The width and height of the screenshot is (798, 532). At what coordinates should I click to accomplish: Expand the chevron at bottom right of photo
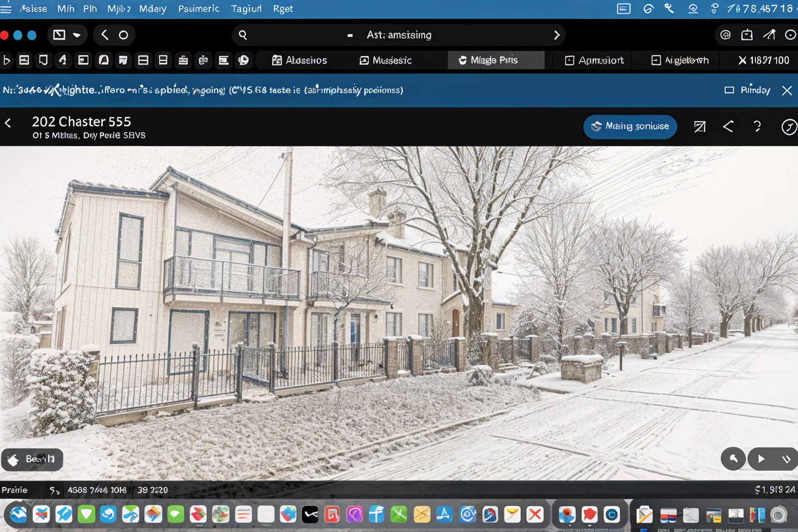tap(786, 459)
